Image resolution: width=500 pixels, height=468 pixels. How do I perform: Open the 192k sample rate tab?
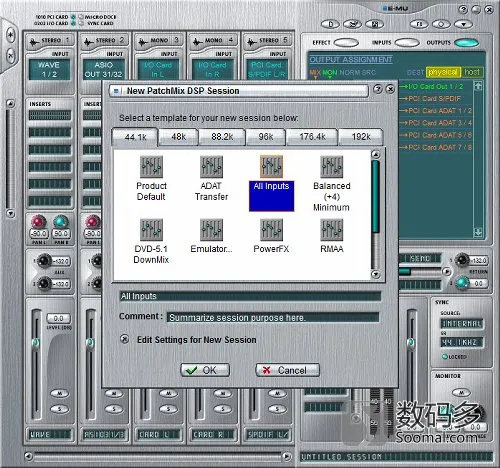tap(361, 137)
